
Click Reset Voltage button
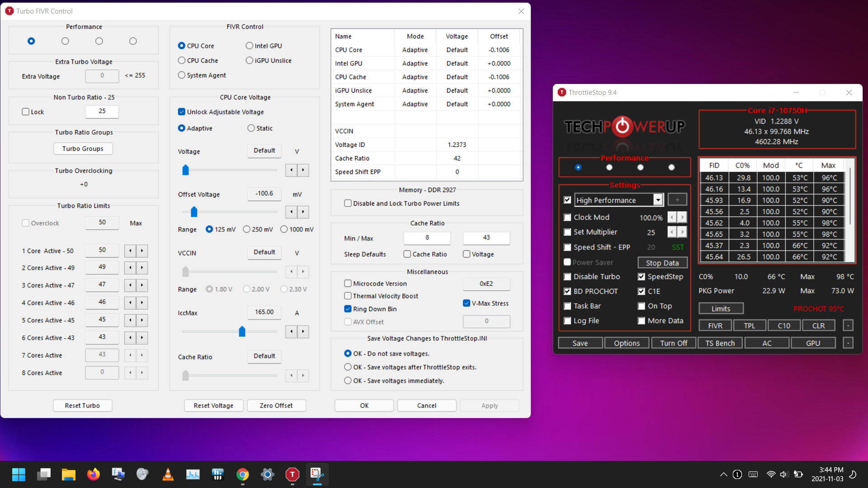click(213, 405)
